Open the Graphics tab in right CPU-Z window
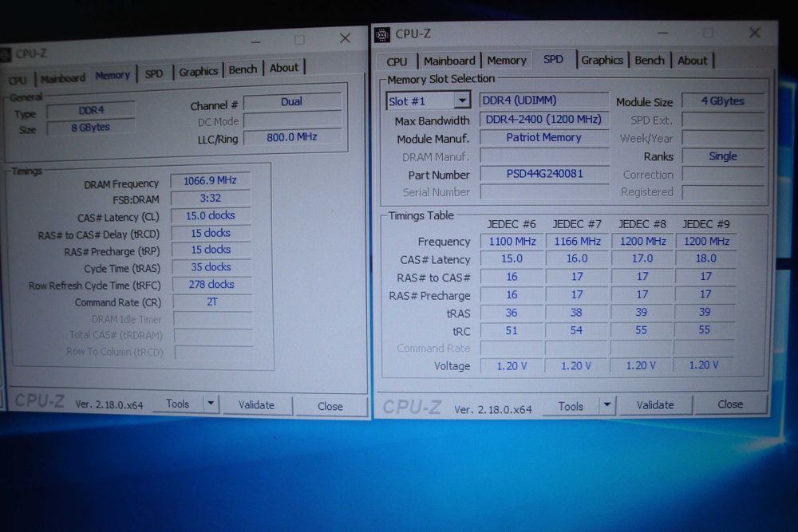Viewport: 798px width, 532px height. [x=602, y=60]
